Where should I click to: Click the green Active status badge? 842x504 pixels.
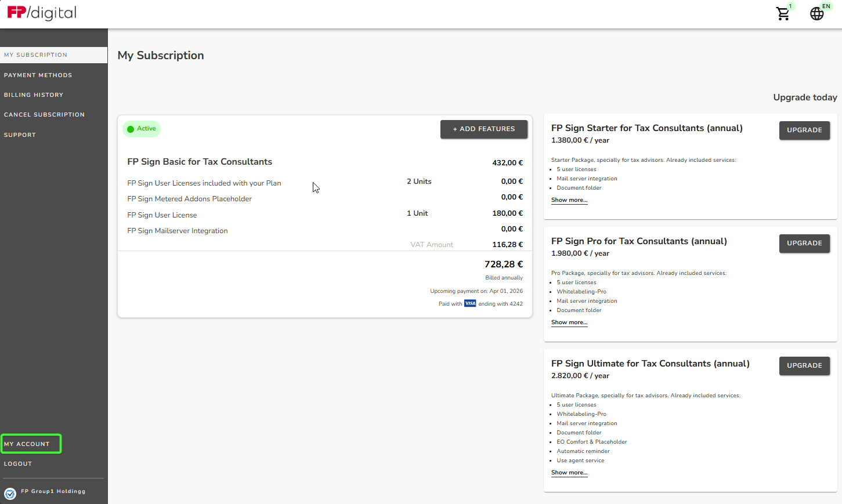(x=142, y=129)
